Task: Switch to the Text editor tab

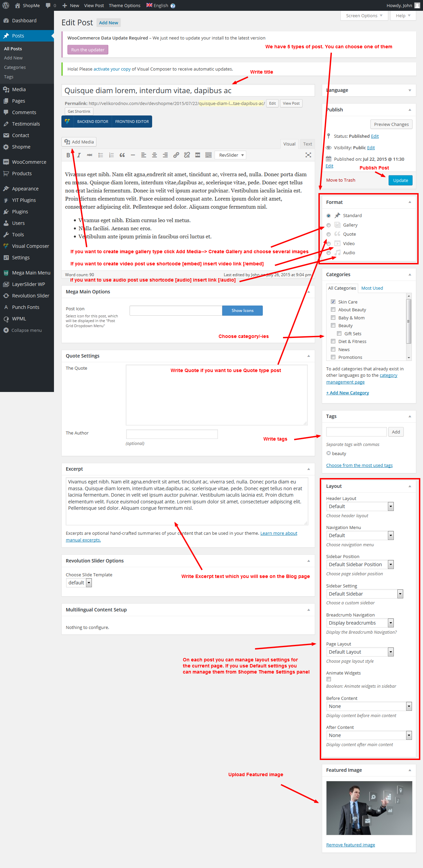Action: click(x=307, y=144)
